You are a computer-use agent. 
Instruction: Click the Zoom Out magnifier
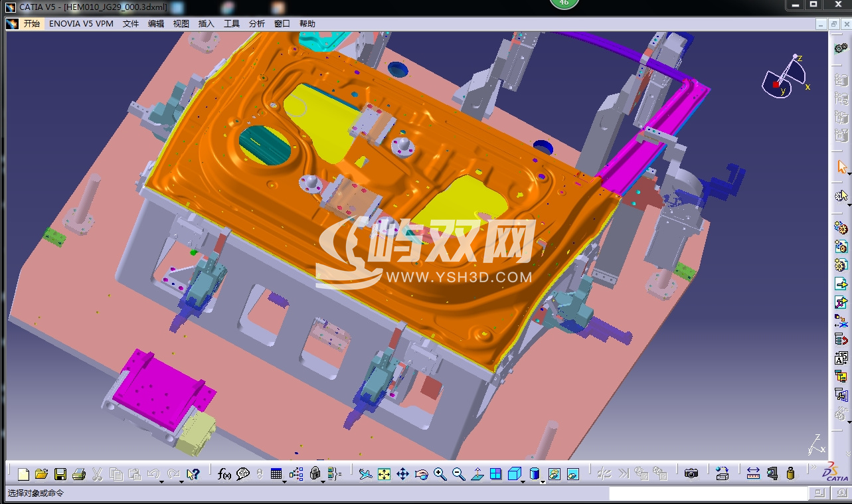(458, 473)
